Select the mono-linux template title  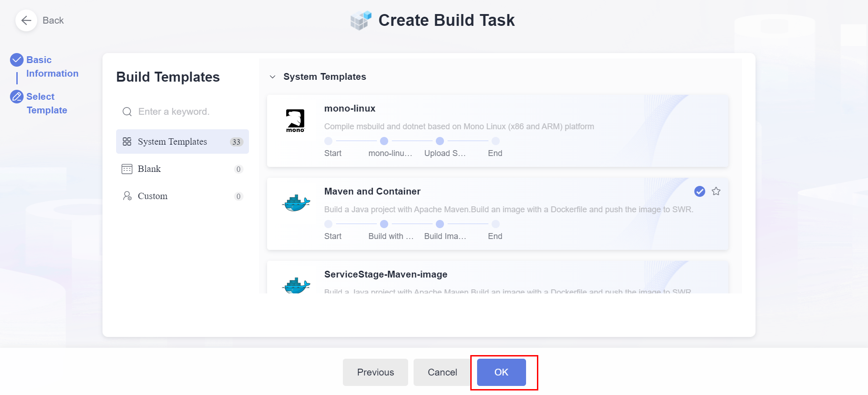coord(350,108)
